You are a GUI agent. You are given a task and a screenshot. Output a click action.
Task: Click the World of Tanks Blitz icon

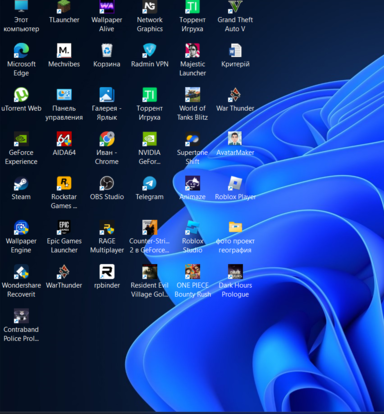click(x=192, y=95)
